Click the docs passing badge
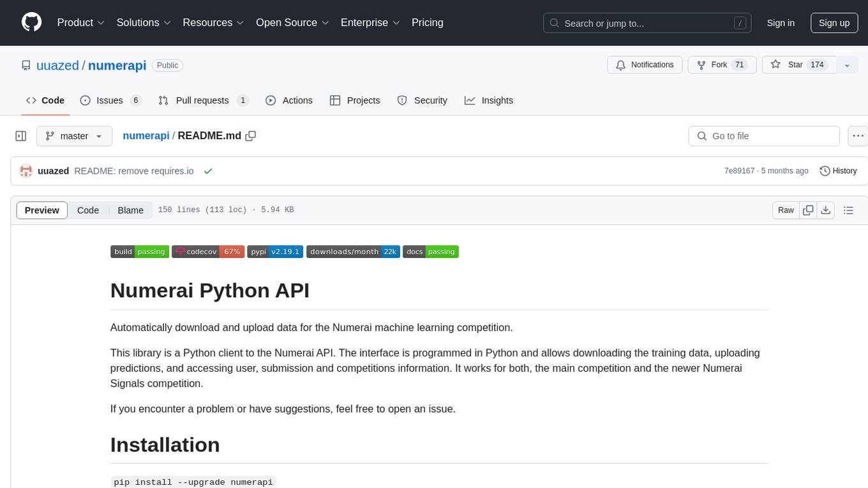Viewport: 868px width, 488px height. pos(431,252)
